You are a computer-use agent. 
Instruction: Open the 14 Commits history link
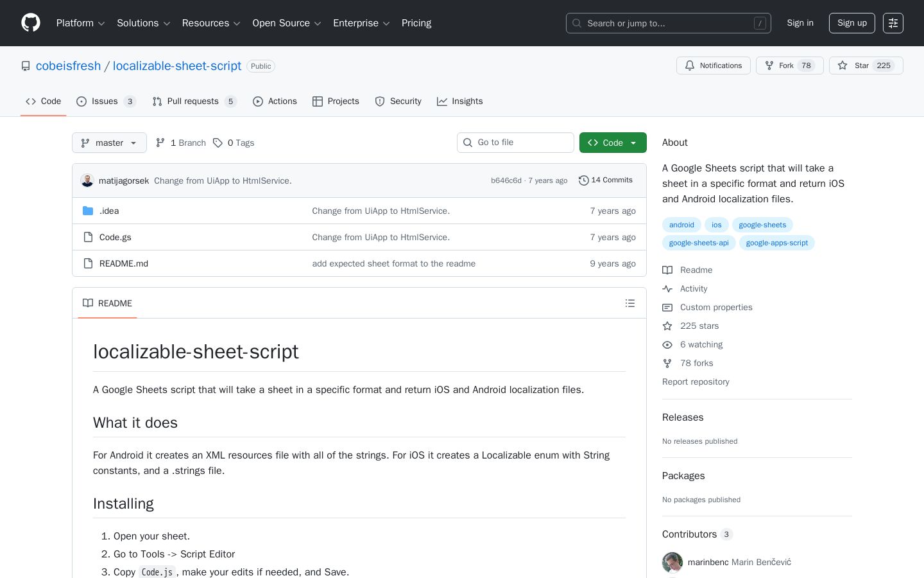pos(606,180)
